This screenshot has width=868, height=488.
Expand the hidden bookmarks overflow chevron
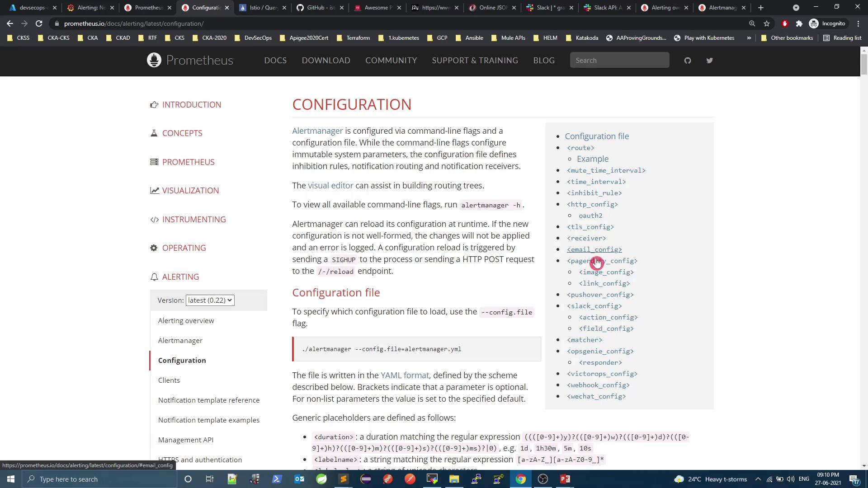pyautogui.click(x=749, y=38)
